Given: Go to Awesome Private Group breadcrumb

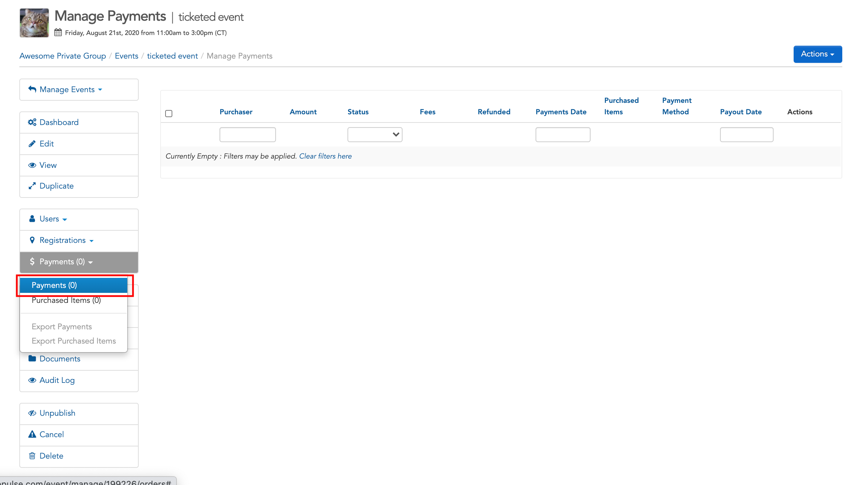Looking at the screenshot, I should (x=63, y=56).
